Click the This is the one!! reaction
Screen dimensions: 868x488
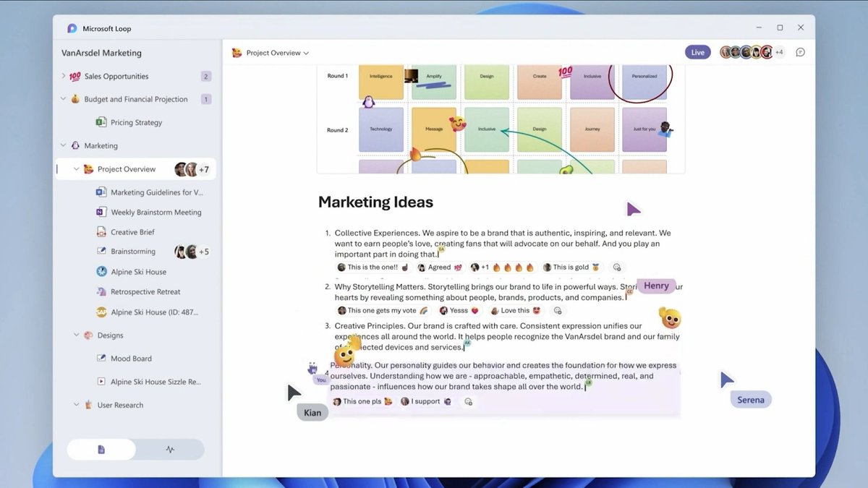click(373, 267)
